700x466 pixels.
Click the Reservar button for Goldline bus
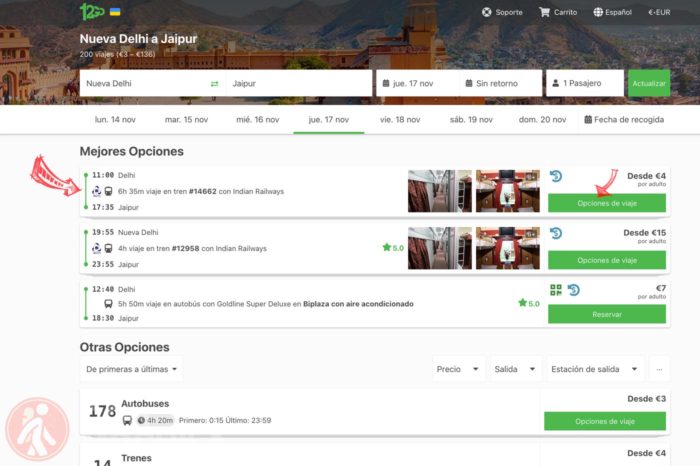pyautogui.click(x=607, y=314)
